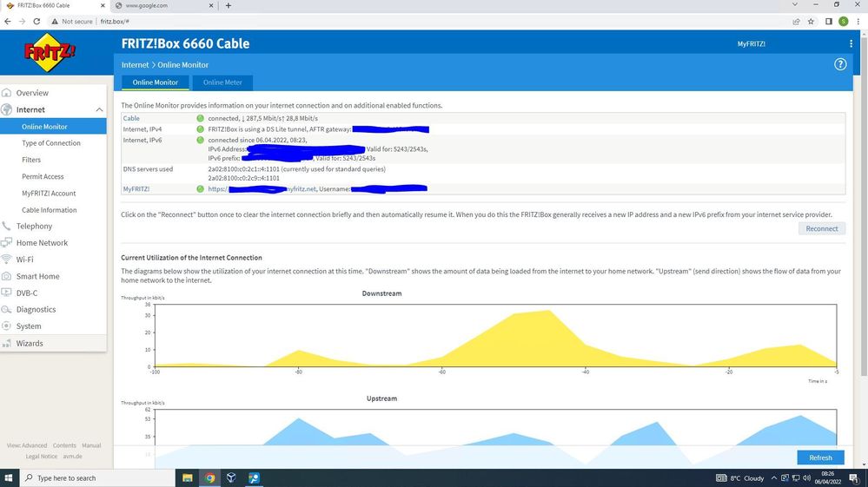Open the taskbar notification center icon
Image resolution: width=868 pixels, height=487 pixels.
pos(854,477)
